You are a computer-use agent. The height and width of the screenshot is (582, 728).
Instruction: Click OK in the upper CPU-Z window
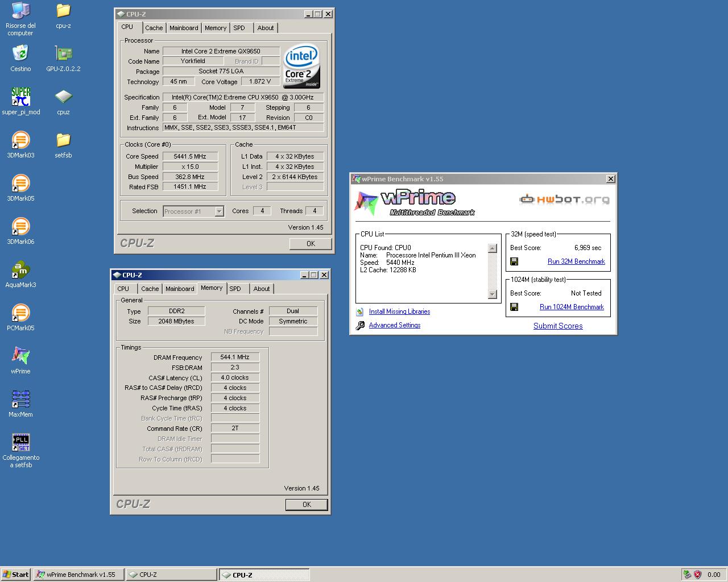[x=311, y=244]
